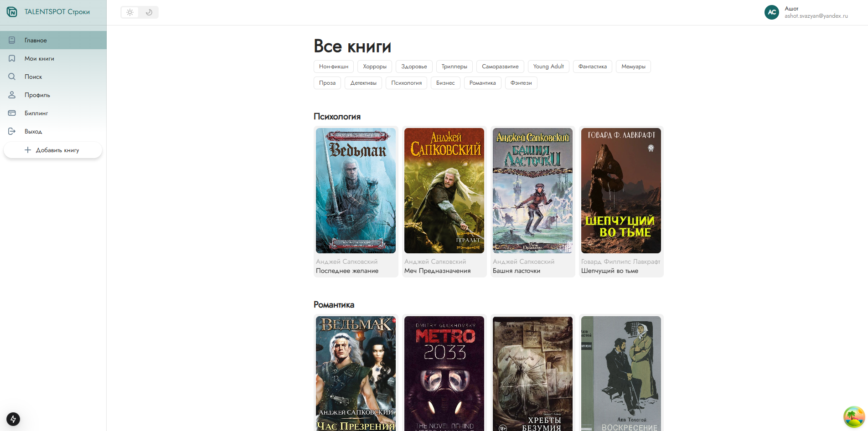Click the ashot.svazyan@yandex.ru email text

816,16
